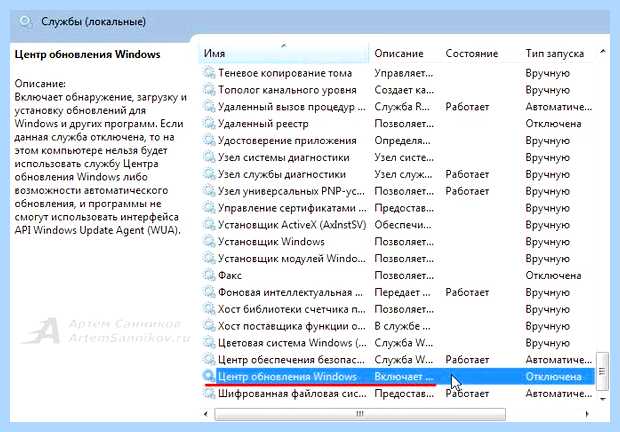Click the gear icon of Центр обновления Windows
The width and height of the screenshot is (620, 432).
coord(208,376)
